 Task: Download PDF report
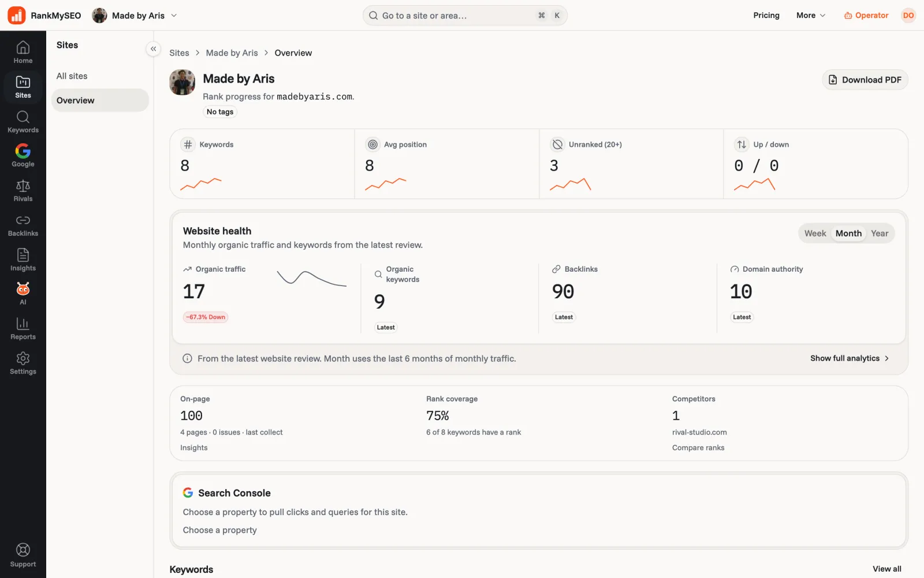click(x=865, y=80)
